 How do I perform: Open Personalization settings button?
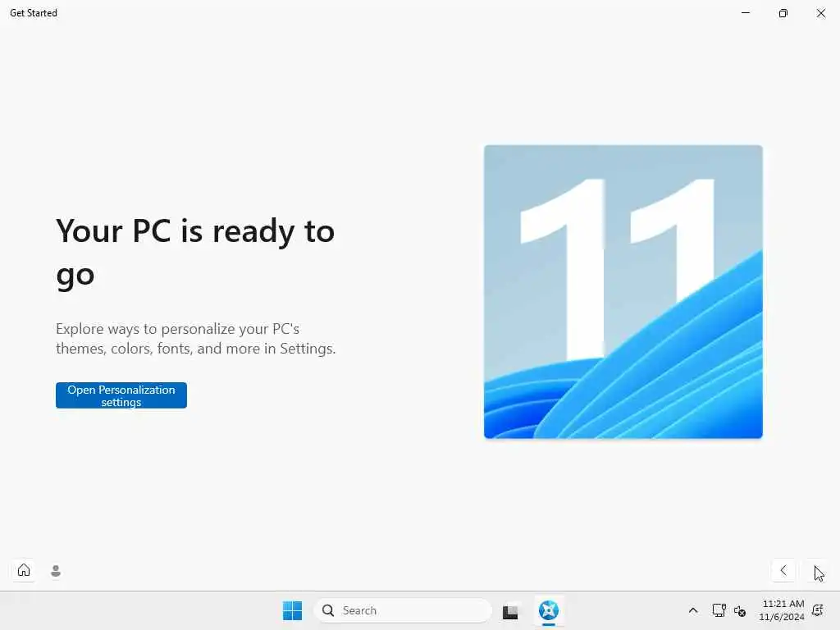[x=121, y=395]
